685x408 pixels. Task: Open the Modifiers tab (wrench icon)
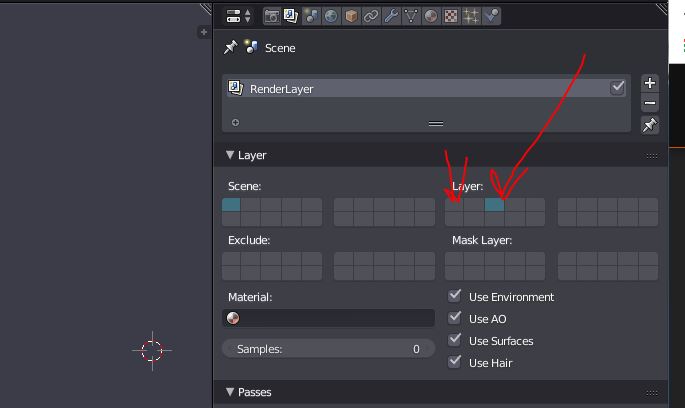click(391, 17)
